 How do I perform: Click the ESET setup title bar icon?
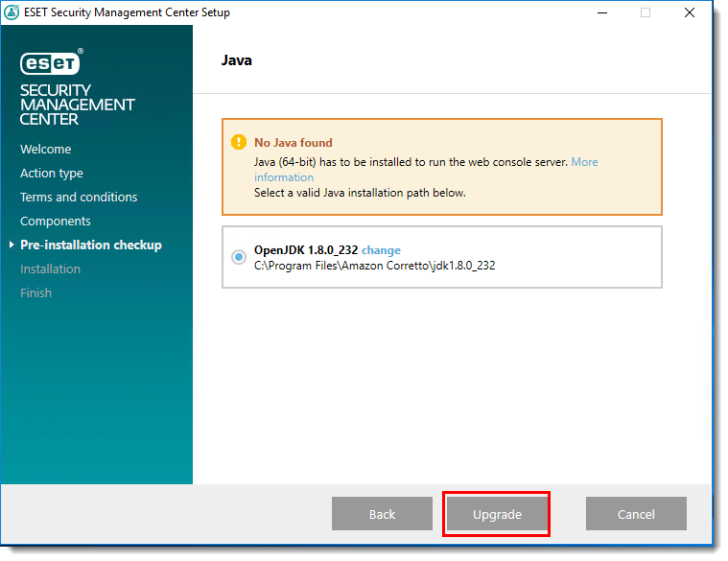(x=12, y=12)
